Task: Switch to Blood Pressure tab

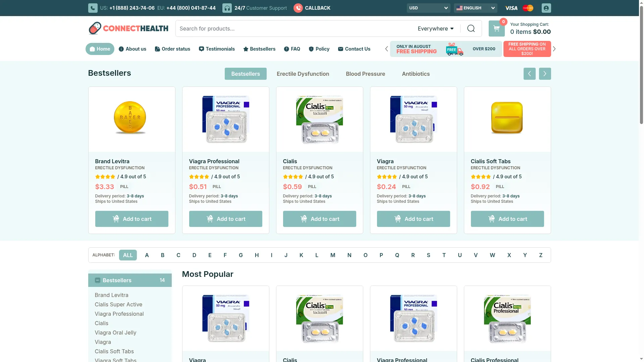Action: pos(366,74)
